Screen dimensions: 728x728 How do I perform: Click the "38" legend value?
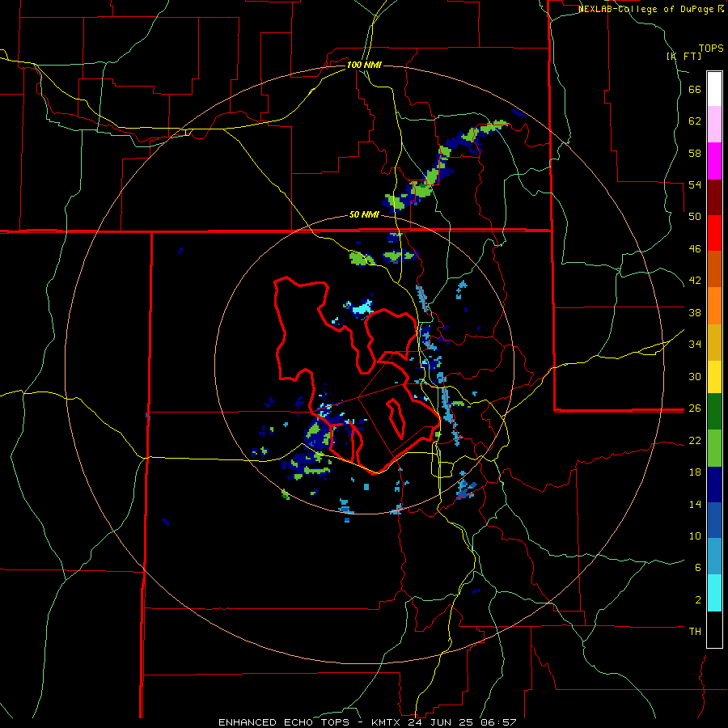click(695, 312)
